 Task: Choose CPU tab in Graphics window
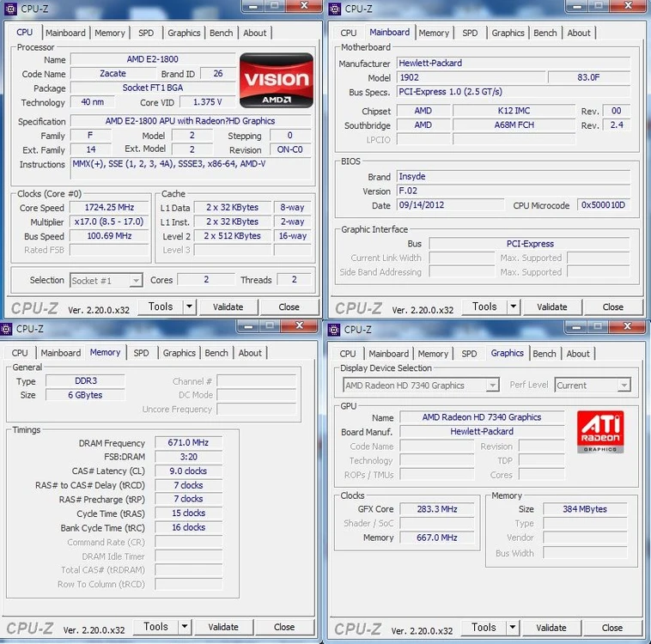click(x=348, y=354)
